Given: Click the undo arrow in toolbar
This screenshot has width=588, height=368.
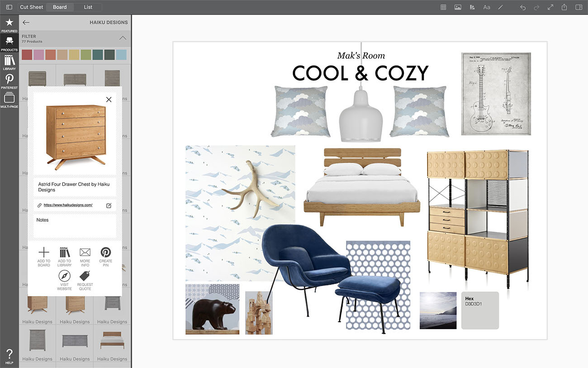Looking at the screenshot, I should (x=523, y=7).
